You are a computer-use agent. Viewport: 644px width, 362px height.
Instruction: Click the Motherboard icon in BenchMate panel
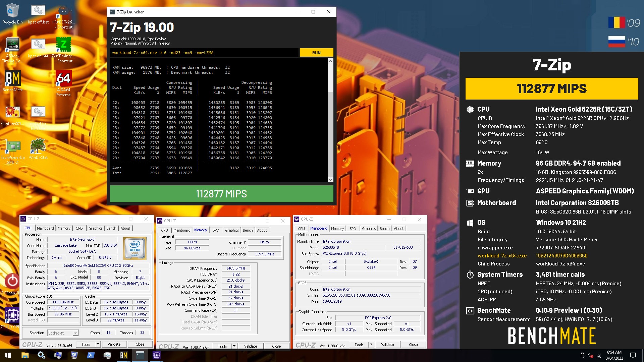[x=470, y=203]
